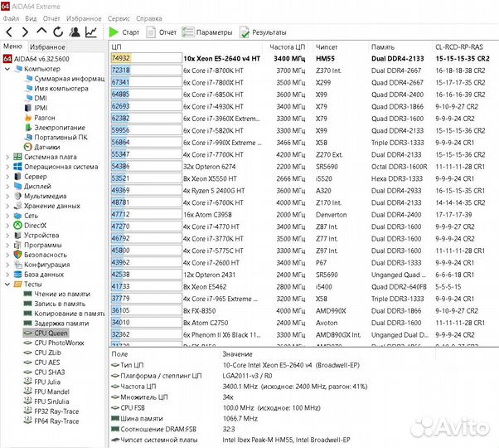
Task: Click the Конфигурация icon
Action: [x=18, y=265]
